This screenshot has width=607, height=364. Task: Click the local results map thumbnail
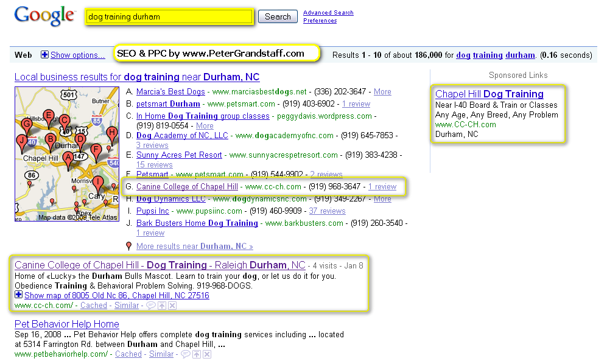click(67, 154)
